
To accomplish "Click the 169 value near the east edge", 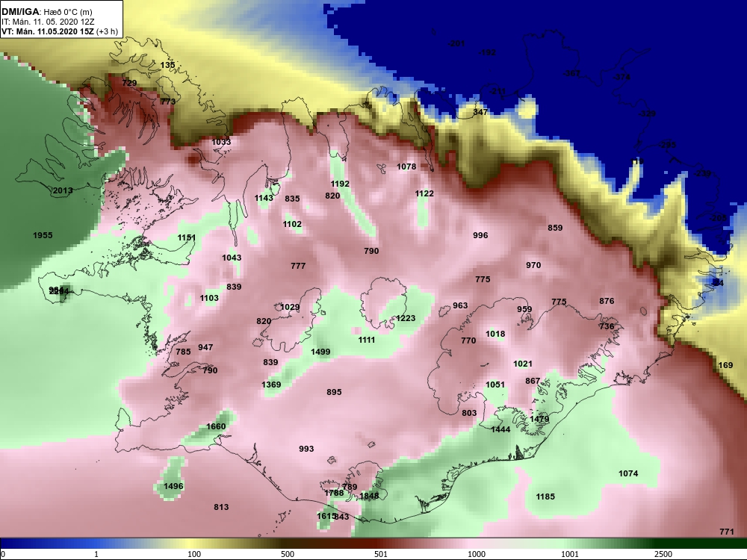I will point(725,365).
